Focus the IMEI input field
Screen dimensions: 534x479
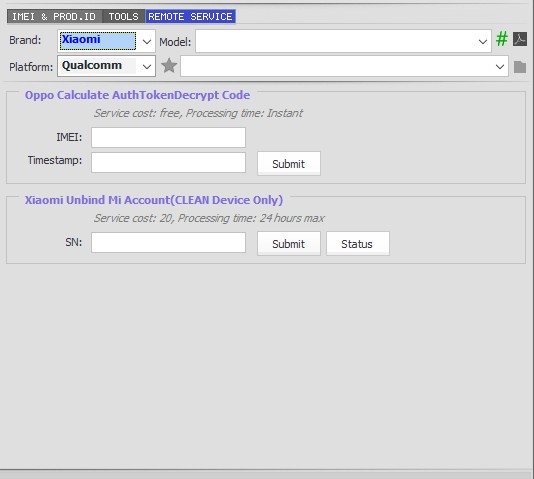click(x=168, y=138)
